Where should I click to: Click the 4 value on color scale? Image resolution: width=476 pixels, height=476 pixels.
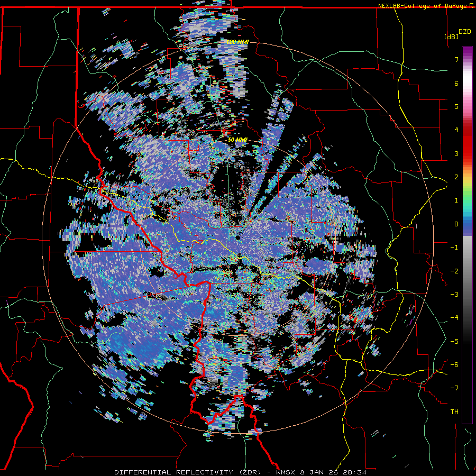point(456,130)
